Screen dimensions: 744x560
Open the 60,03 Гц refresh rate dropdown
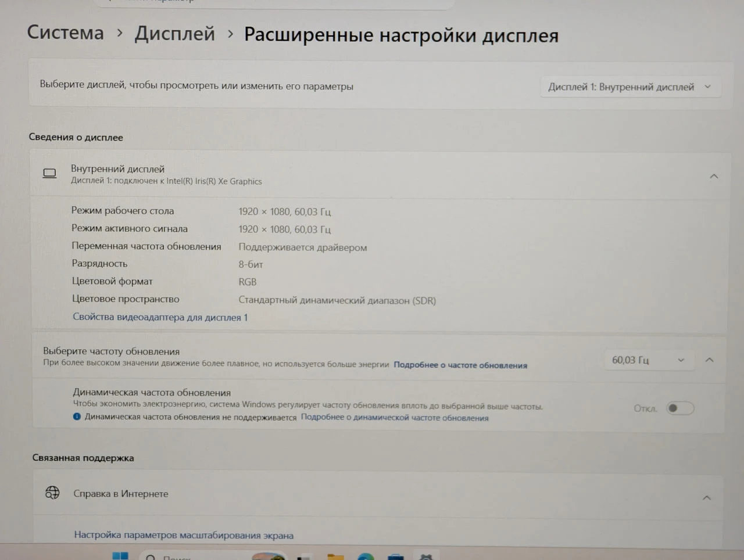648,360
